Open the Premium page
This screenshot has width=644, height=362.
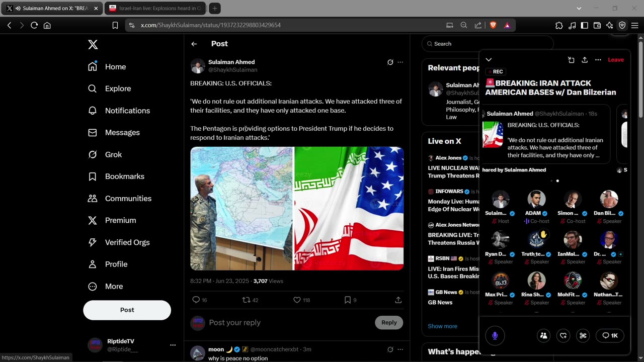click(112, 220)
